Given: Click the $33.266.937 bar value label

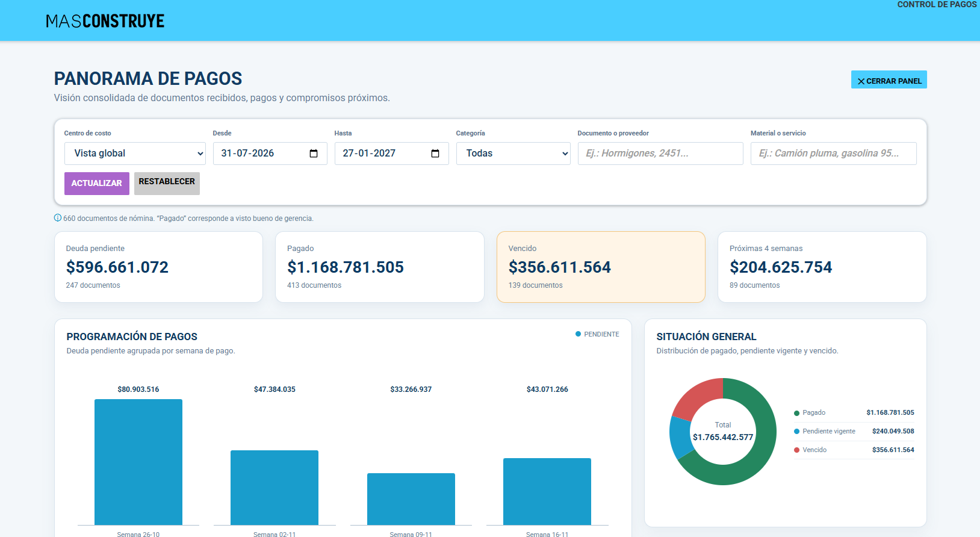Looking at the screenshot, I should (x=411, y=390).
